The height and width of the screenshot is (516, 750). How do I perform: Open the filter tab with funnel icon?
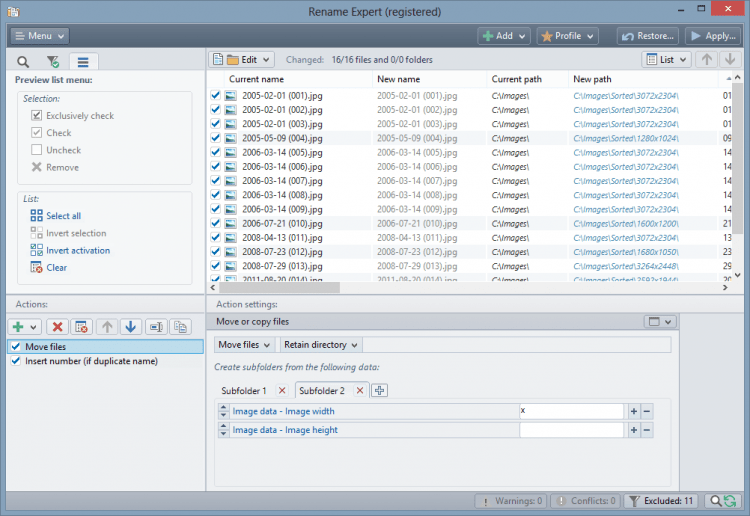coord(52,62)
